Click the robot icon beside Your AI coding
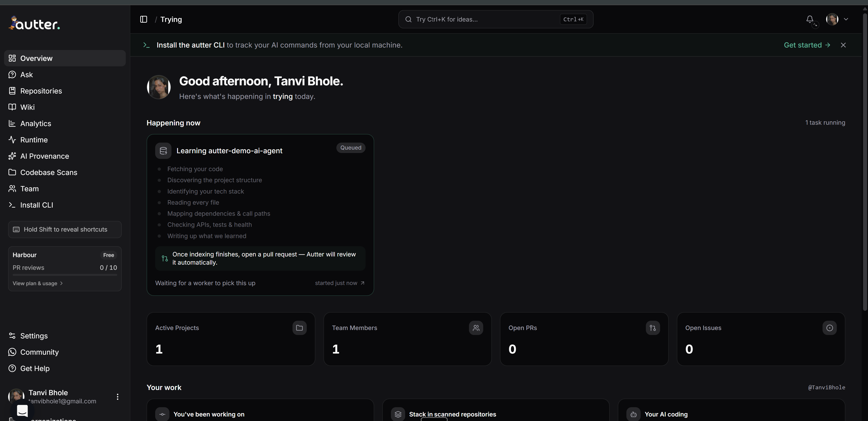This screenshot has height=421, width=868. [633, 414]
